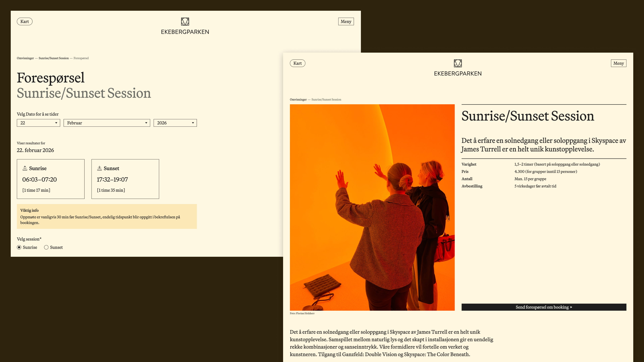Click the grey Forespørsel breadcrumb text
Image resolution: width=644 pixels, height=362 pixels.
coord(81,58)
